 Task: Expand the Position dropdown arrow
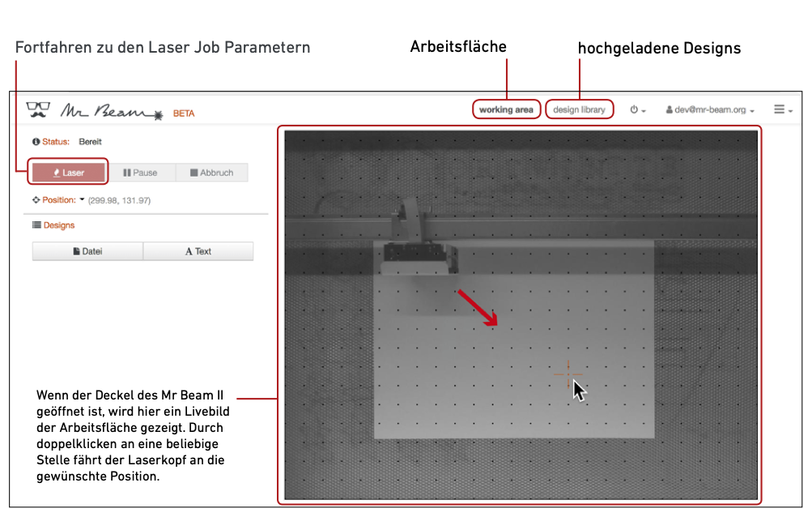[x=82, y=199]
